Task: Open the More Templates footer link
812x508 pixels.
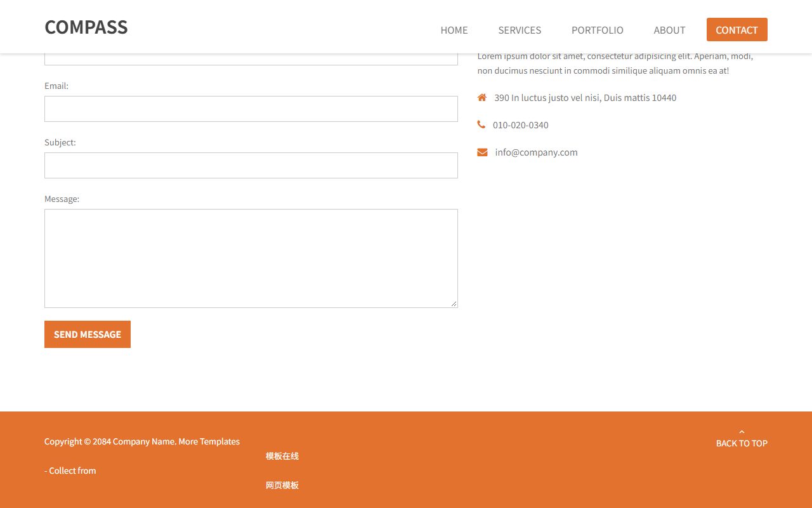Action: 209,441
